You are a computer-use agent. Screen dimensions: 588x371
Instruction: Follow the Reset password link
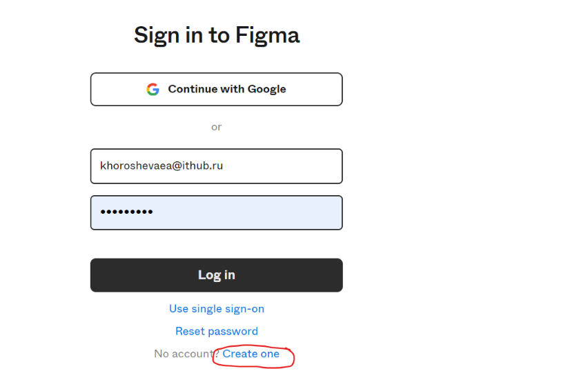click(217, 332)
